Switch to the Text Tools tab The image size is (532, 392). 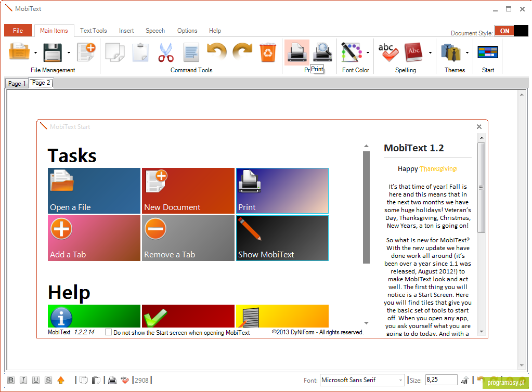pyautogui.click(x=93, y=31)
